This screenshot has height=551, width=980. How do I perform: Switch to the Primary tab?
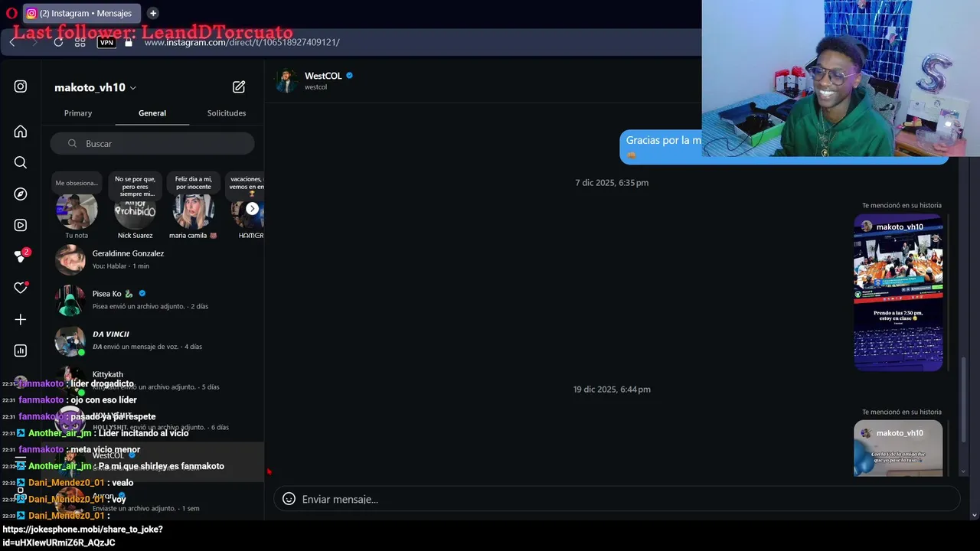click(78, 113)
